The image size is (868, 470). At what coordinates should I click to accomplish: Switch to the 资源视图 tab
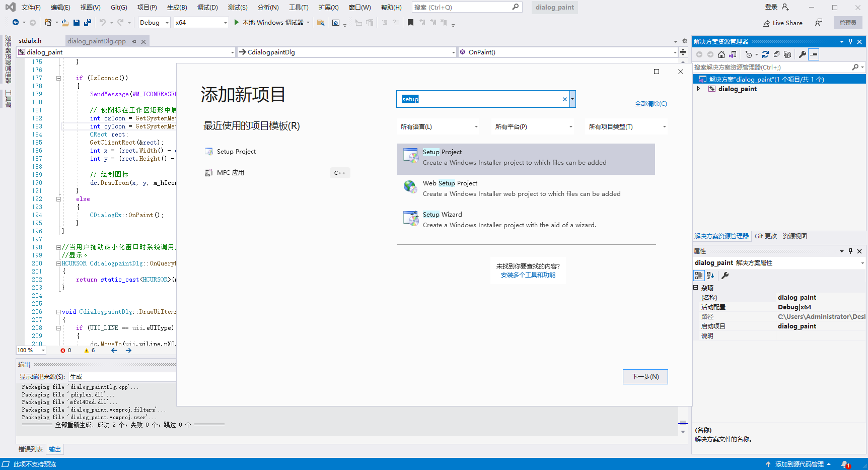pos(795,236)
